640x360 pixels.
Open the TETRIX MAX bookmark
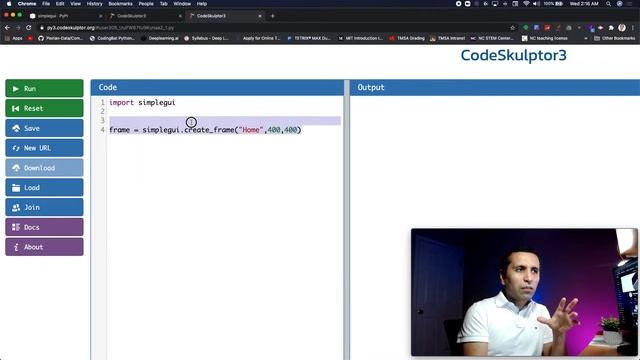pyautogui.click(x=309, y=38)
